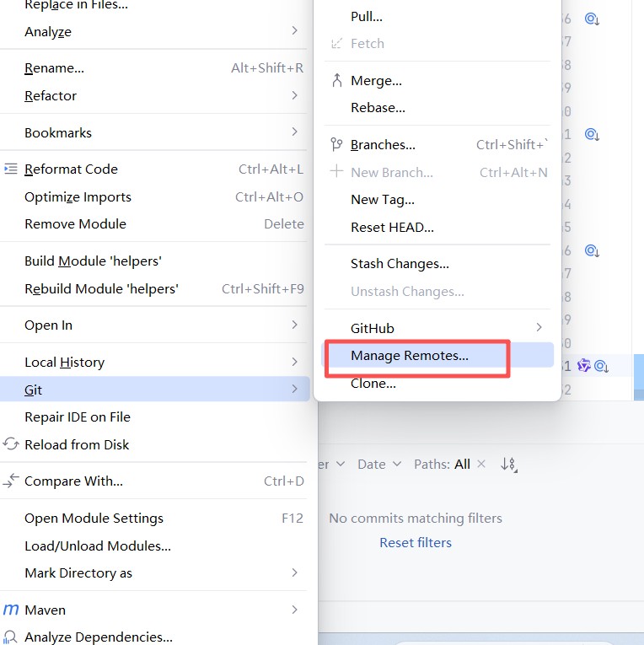Open Module Settings entry

tap(154, 518)
